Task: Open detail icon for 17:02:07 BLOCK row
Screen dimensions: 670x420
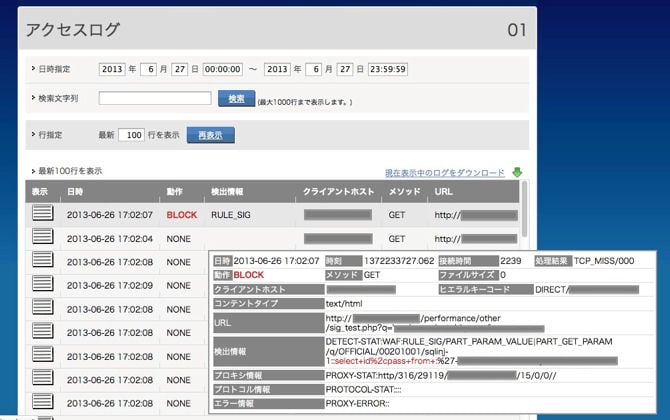Action: [43, 212]
